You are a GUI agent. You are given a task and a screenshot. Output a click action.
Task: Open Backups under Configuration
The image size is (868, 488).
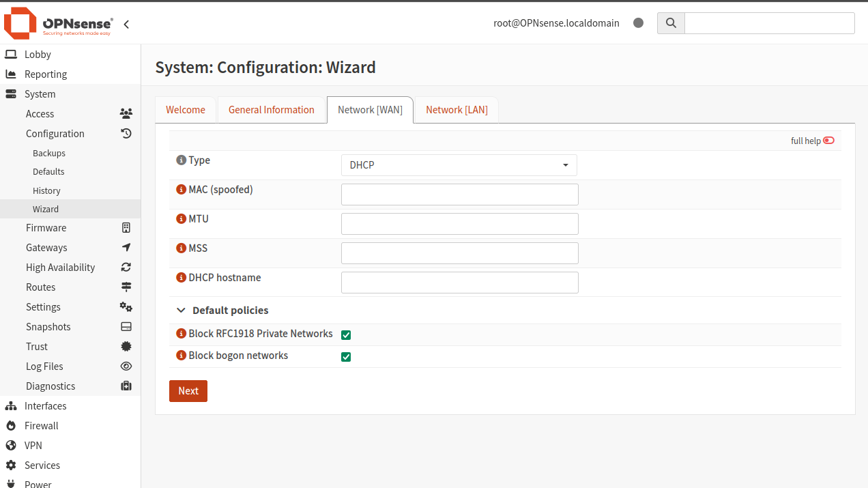coord(48,152)
